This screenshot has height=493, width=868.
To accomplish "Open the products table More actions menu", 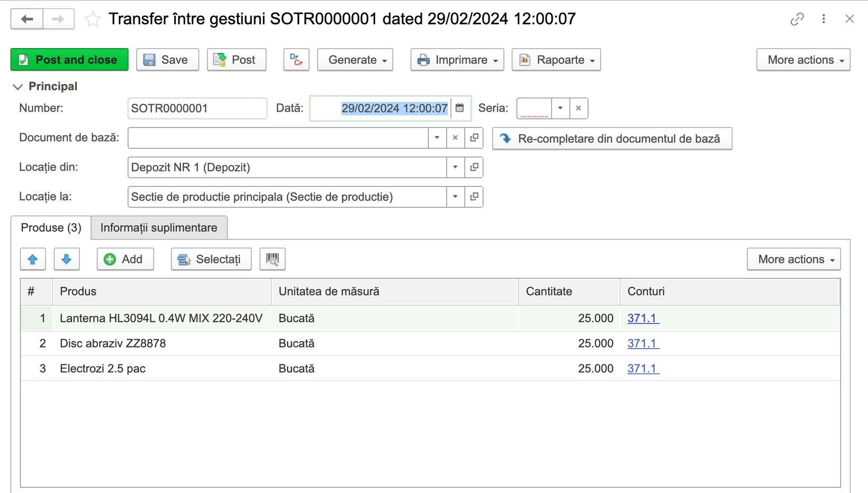I will pyautogui.click(x=794, y=259).
